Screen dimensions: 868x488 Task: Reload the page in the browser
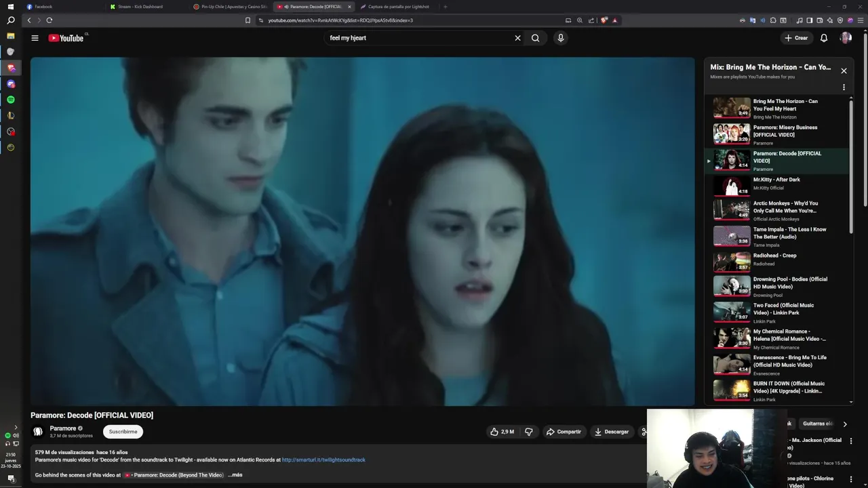pyautogui.click(x=49, y=20)
